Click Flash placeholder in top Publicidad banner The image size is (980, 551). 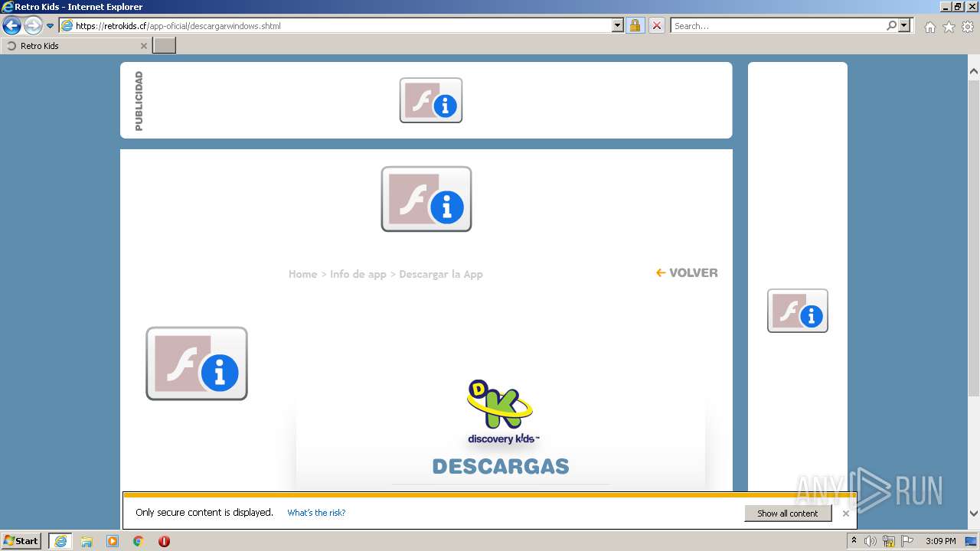pyautogui.click(x=431, y=100)
